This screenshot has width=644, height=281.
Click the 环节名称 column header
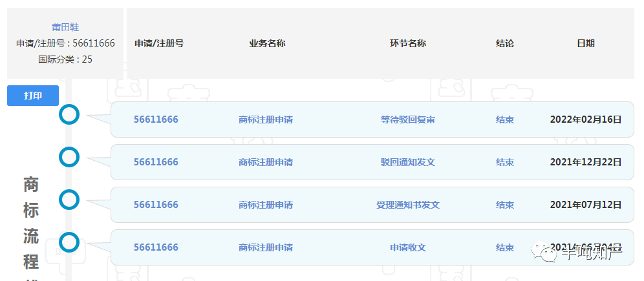point(407,43)
